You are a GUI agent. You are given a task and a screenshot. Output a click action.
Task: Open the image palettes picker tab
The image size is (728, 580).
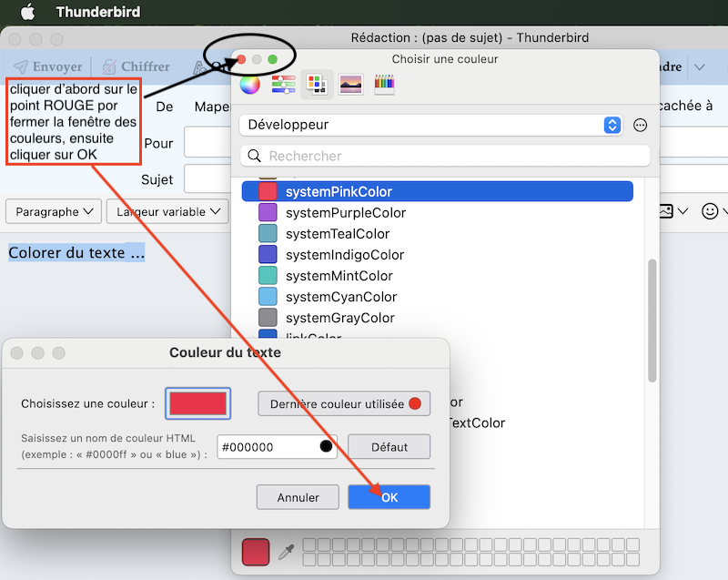click(350, 85)
